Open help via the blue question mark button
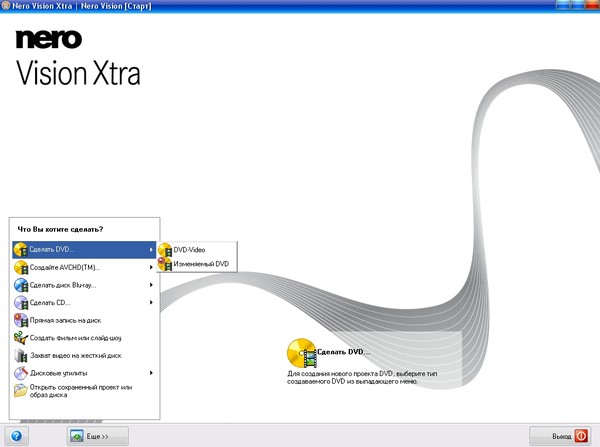Image resolution: width=600 pixels, height=447 pixels. tap(15, 436)
